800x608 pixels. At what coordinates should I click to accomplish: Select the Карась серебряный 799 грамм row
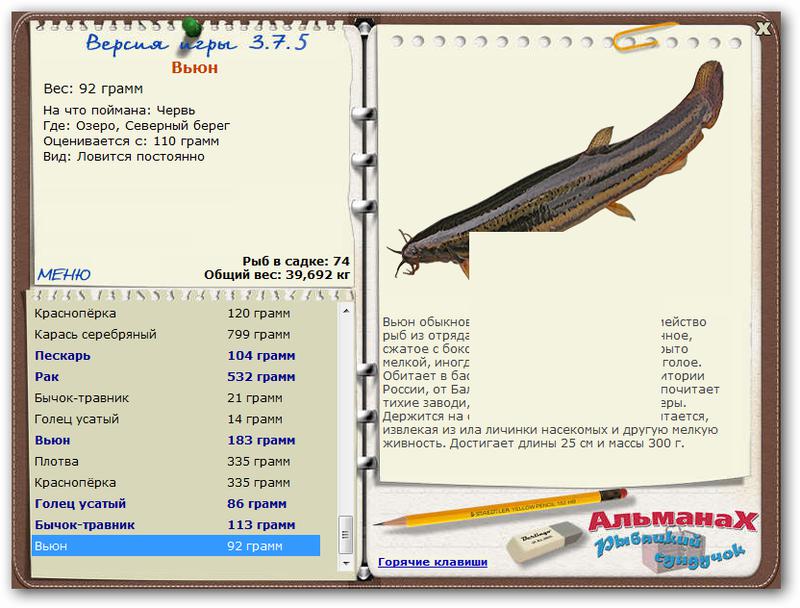[x=176, y=335]
